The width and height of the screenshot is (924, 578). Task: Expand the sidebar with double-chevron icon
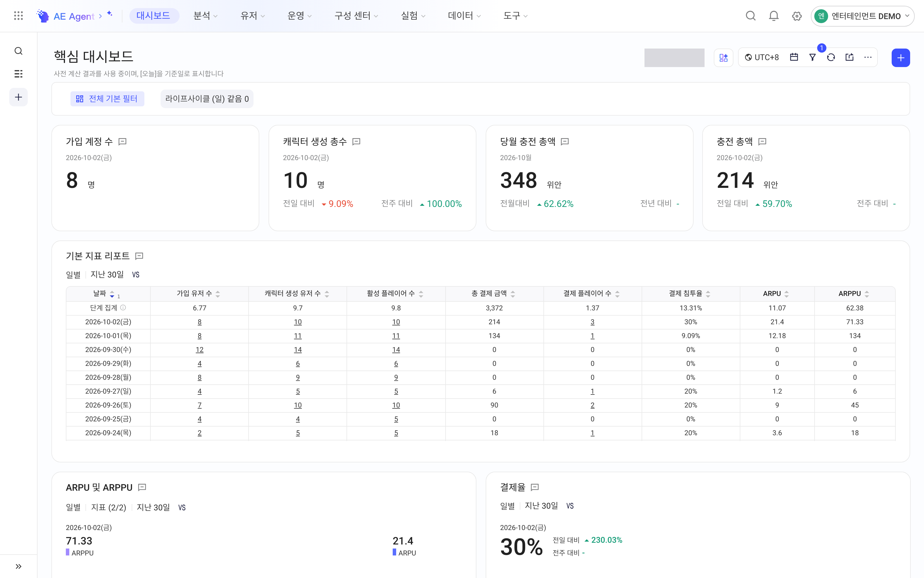[18, 566]
